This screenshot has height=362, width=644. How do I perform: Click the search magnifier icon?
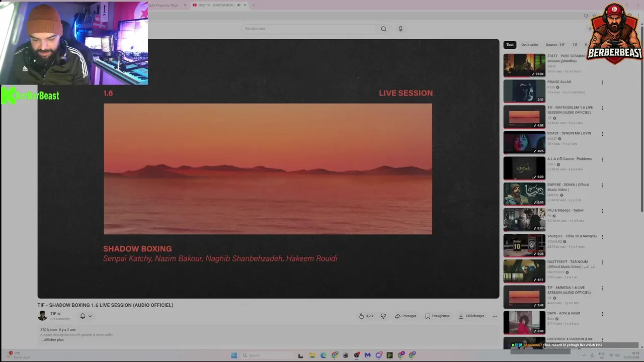pos(383,29)
